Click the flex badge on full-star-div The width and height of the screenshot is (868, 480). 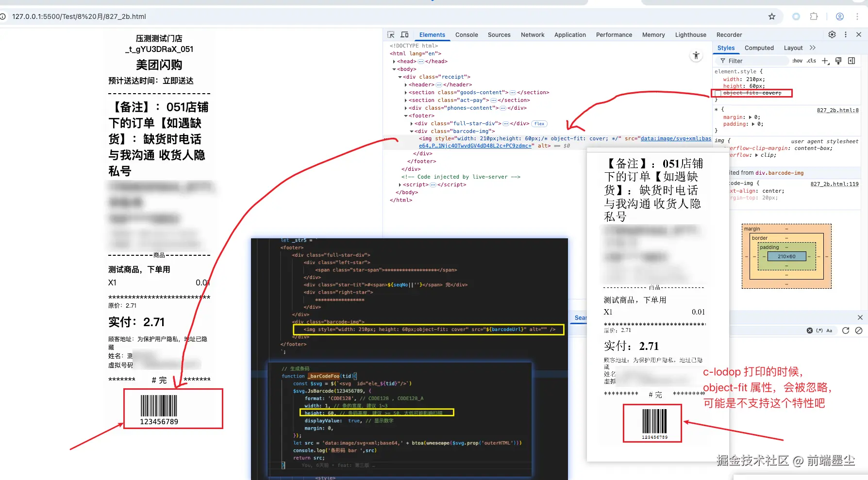tap(539, 124)
